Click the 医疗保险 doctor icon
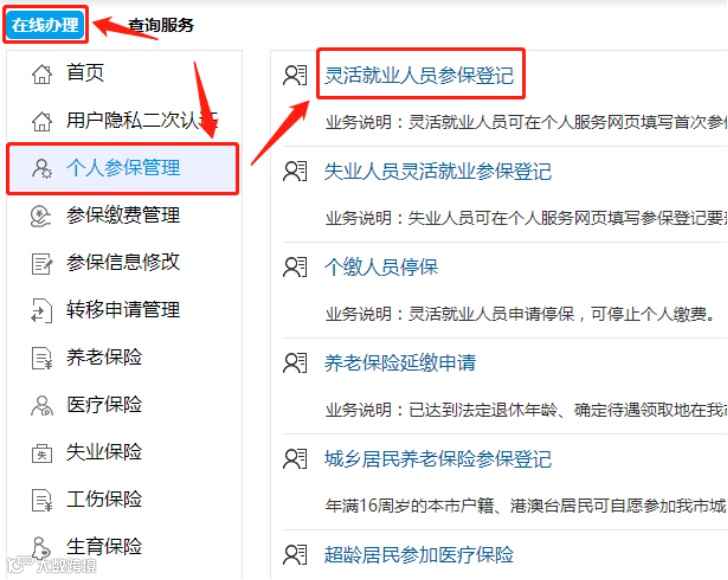The image size is (728, 580). click(42, 405)
